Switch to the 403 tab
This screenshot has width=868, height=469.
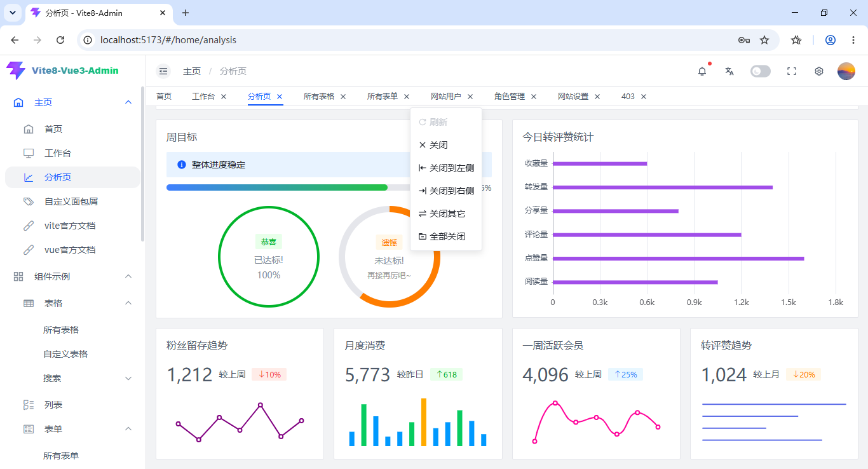[x=628, y=97]
